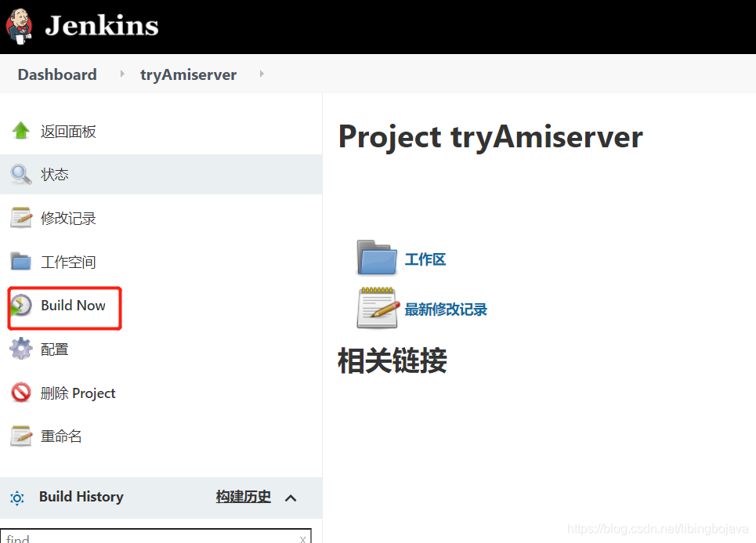756x543 pixels.
Task: Click the Project tryAmiserver heading
Action: (x=490, y=137)
